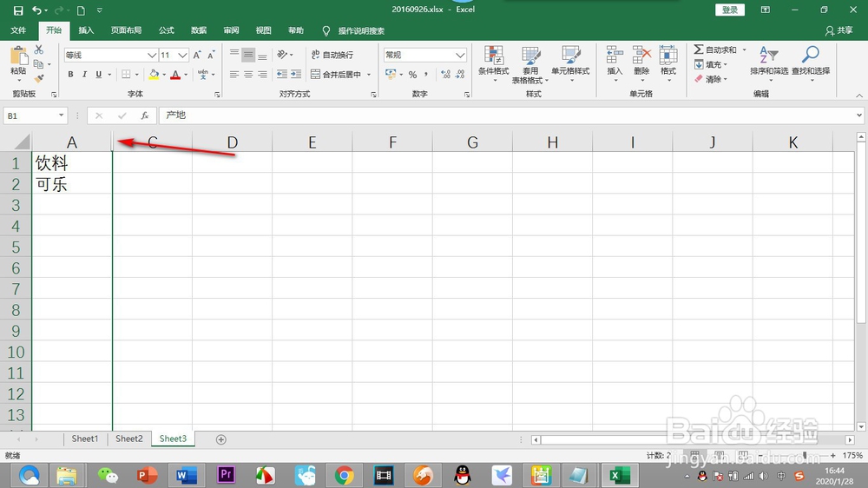Click the zoom slider in status bar
Image resolution: width=868 pixels, height=488 pixels.
tap(805, 455)
